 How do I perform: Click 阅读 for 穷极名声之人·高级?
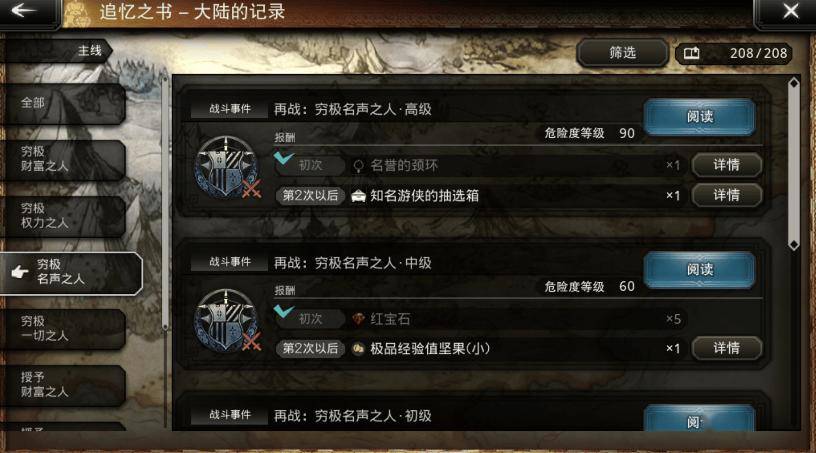click(699, 117)
